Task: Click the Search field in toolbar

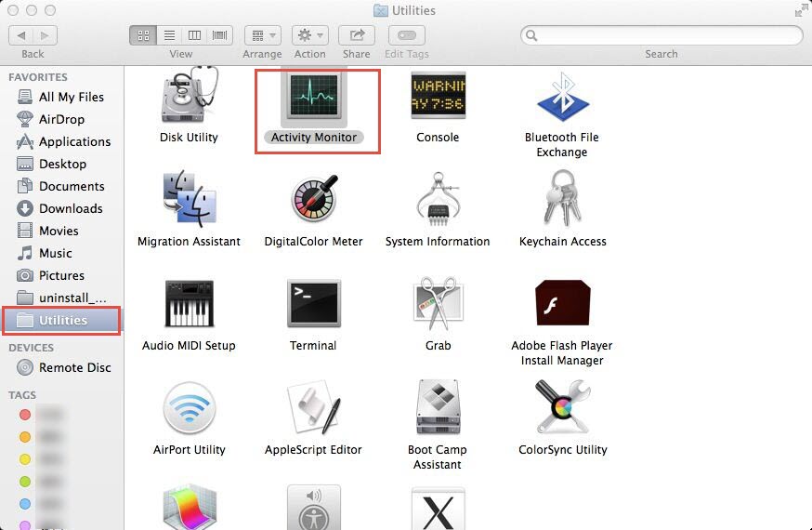Action: pyautogui.click(x=661, y=35)
